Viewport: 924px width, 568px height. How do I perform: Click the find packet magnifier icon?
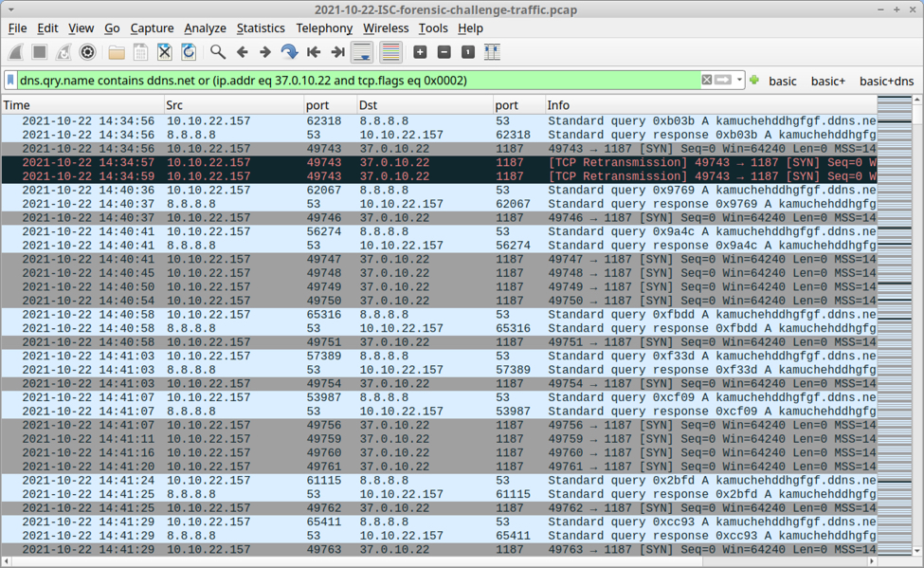click(218, 52)
